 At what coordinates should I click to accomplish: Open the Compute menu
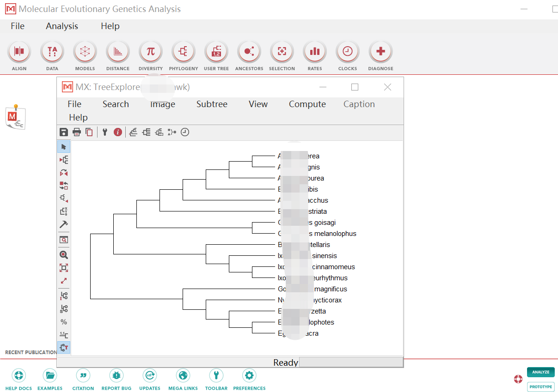point(307,104)
